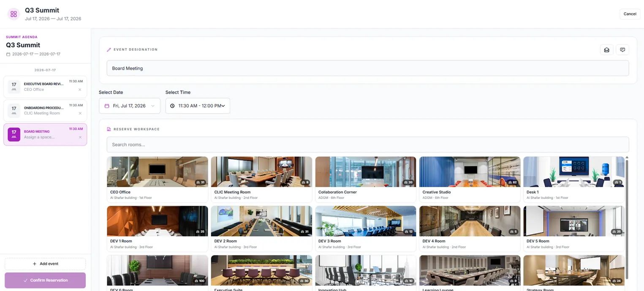
Task: Click the small calendar icon under Q3 Summit
Action: 8,54
